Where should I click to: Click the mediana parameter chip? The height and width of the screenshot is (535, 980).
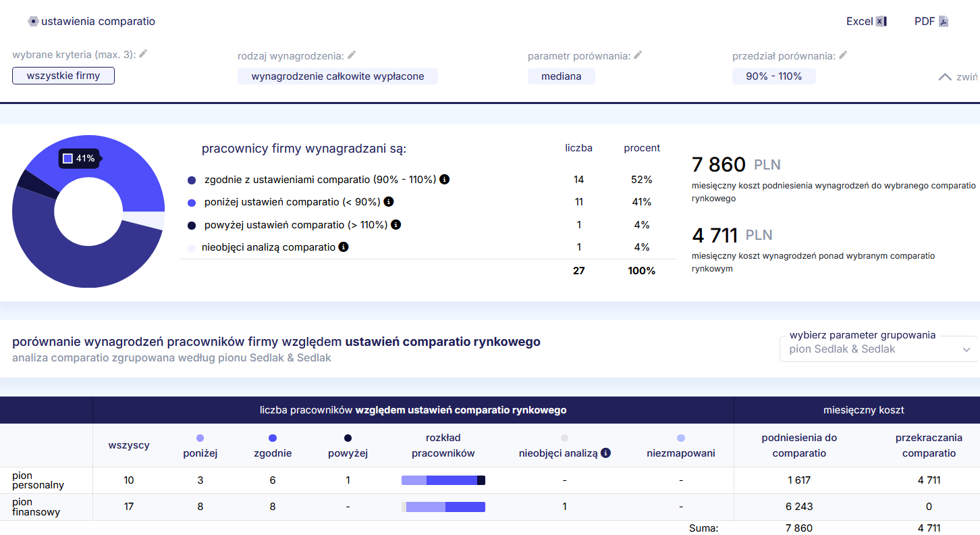(561, 76)
